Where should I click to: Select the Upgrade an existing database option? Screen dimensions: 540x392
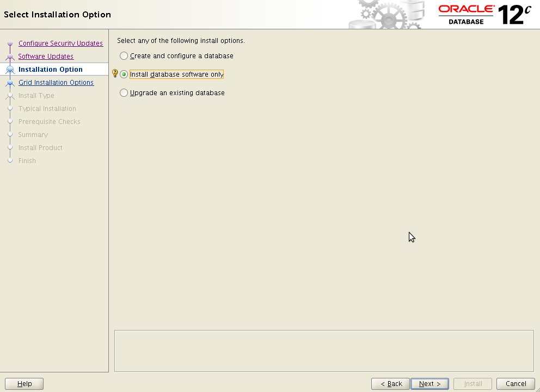[124, 92]
